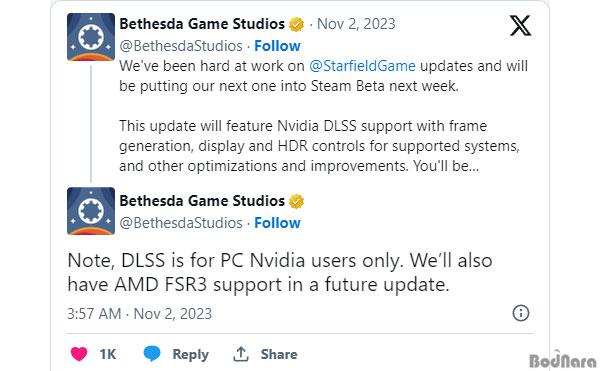Click the second gold verified badge
Image resolution: width=600 pixels, height=371 pixels.
296,201
